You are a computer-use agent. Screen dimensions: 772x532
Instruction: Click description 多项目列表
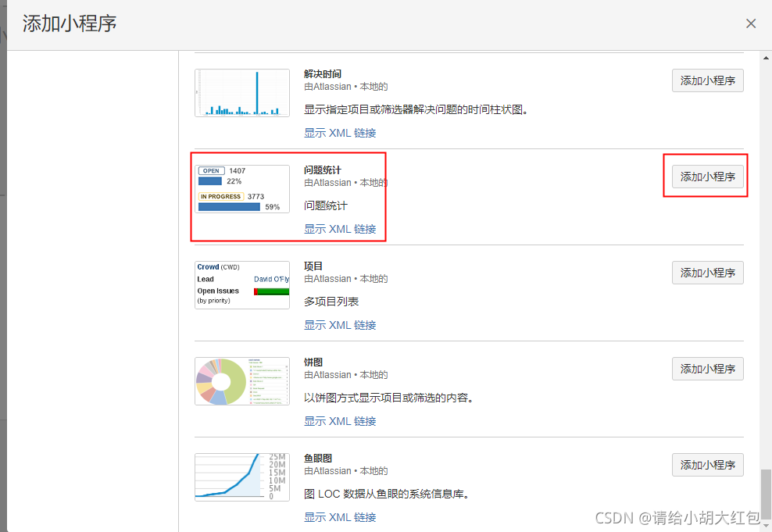point(331,302)
